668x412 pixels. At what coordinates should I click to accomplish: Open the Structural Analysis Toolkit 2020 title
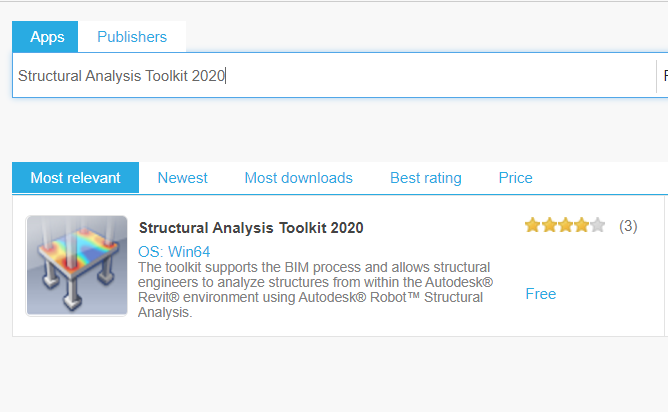251,228
